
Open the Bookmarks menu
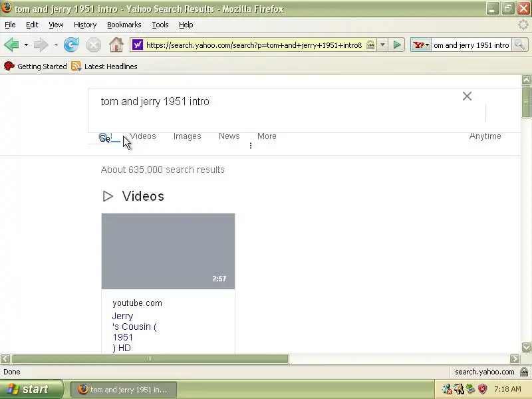124,25
